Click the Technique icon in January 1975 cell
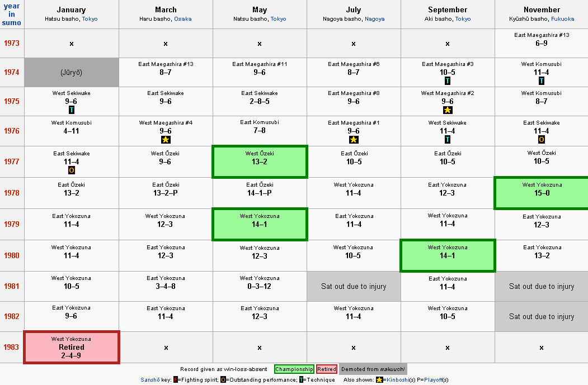 pyautogui.click(x=72, y=110)
